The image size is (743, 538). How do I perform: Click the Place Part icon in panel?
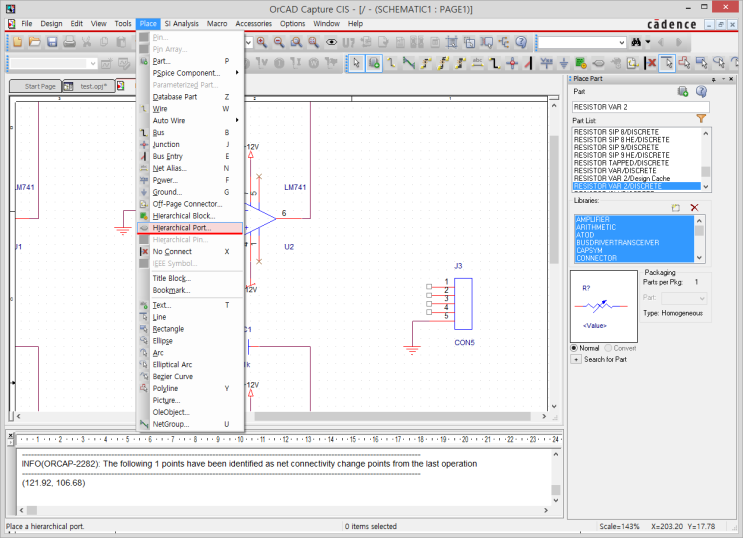[683, 91]
